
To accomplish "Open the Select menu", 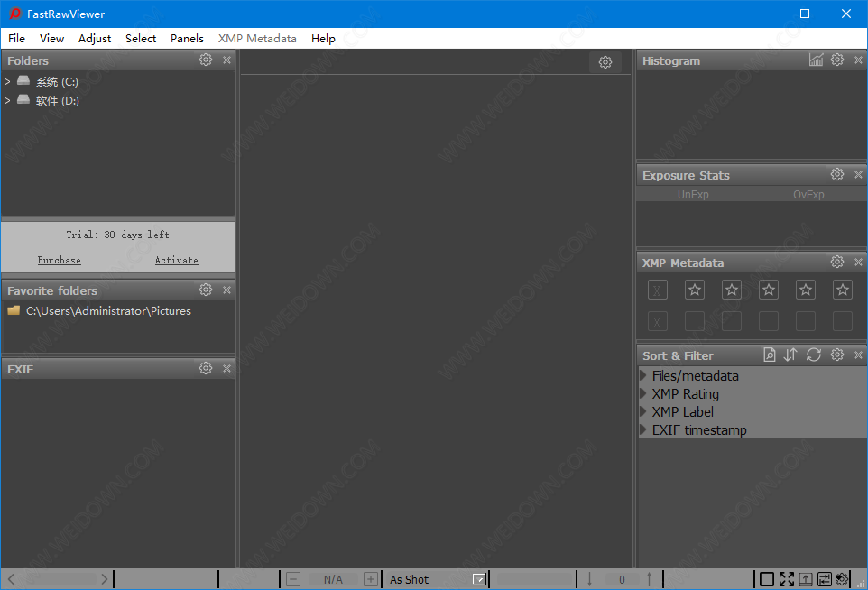I will click(x=141, y=38).
